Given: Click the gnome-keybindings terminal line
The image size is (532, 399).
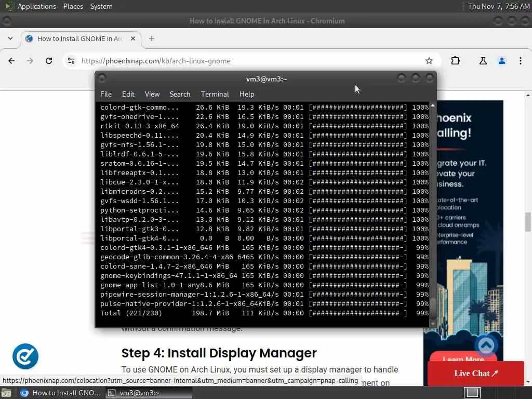Looking at the screenshot, I should coord(264,275).
